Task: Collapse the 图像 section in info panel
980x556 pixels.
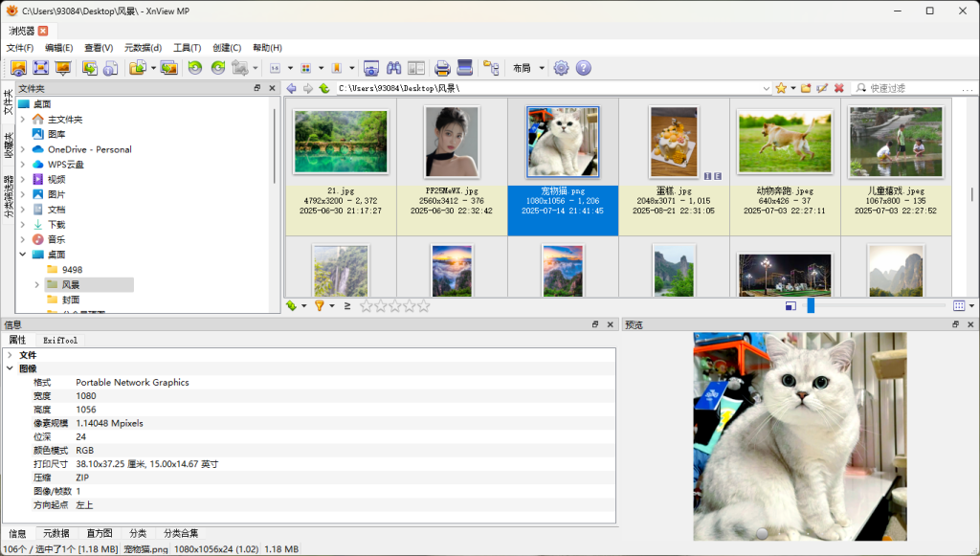Action: 10,368
